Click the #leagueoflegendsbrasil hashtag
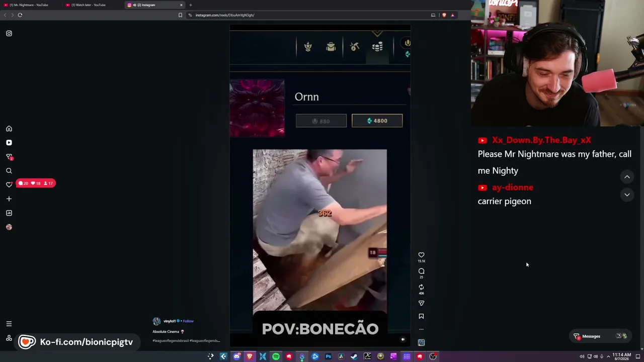This screenshot has width=644, height=362. pos(170,341)
